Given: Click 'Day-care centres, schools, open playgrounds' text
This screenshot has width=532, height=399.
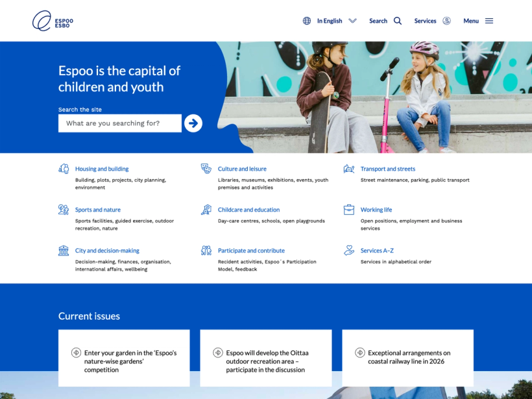Looking at the screenshot, I should pyautogui.click(x=271, y=221).
